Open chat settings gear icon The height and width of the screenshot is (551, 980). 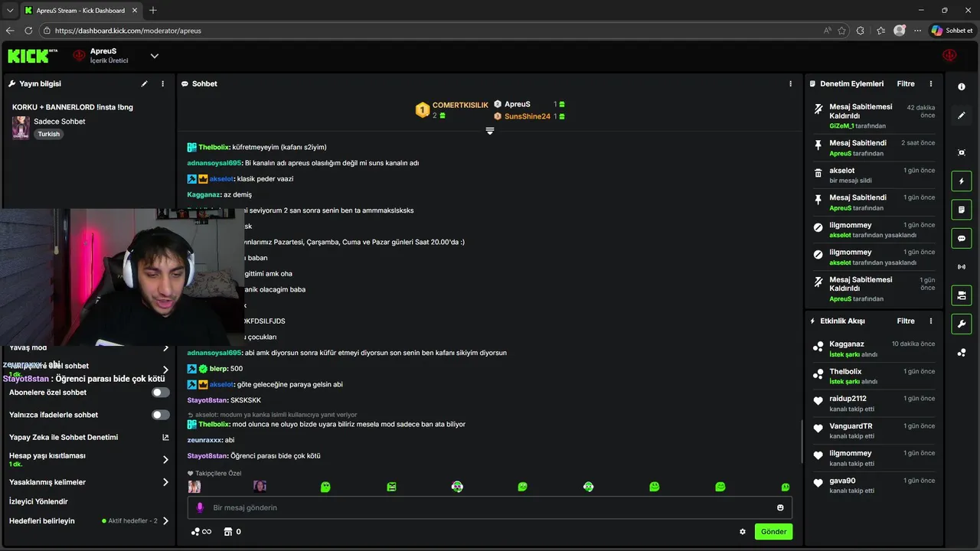742,531
